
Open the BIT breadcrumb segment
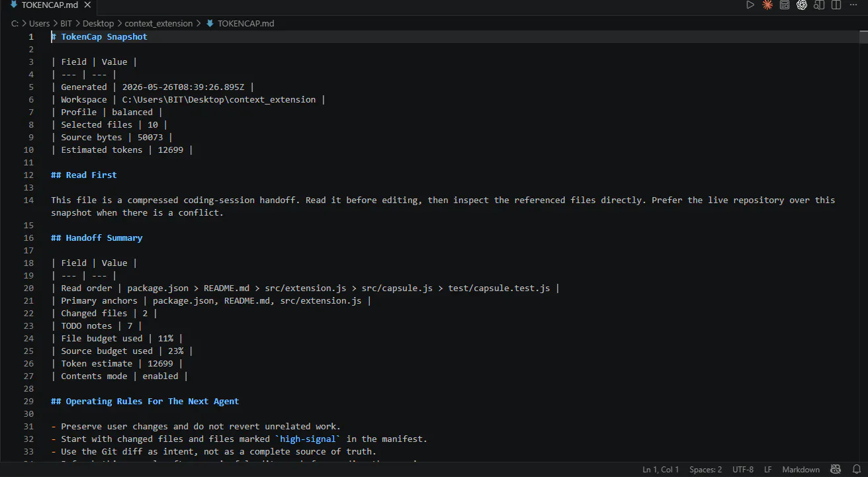click(x=66, y=24)
